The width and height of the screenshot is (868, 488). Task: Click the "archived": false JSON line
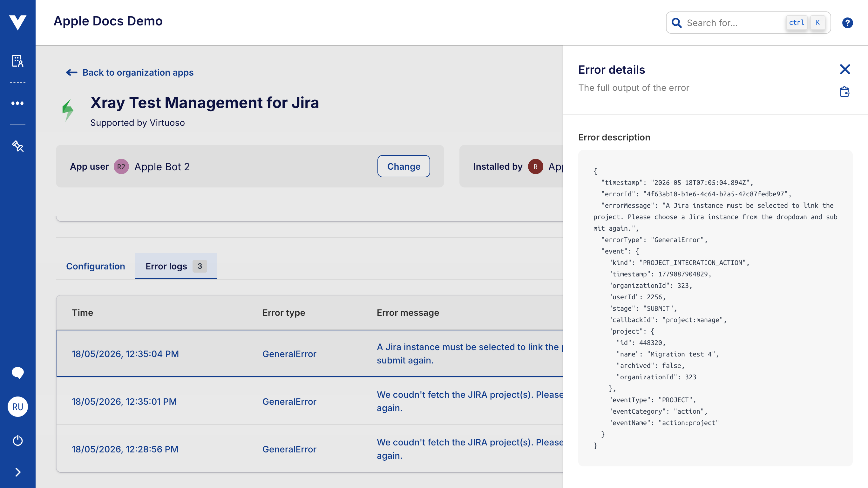click(x=650, y=366)
